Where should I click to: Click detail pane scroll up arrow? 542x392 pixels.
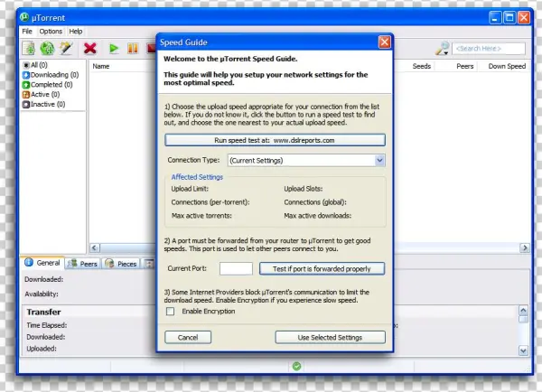pyautogui.click(x=523, y=310)
